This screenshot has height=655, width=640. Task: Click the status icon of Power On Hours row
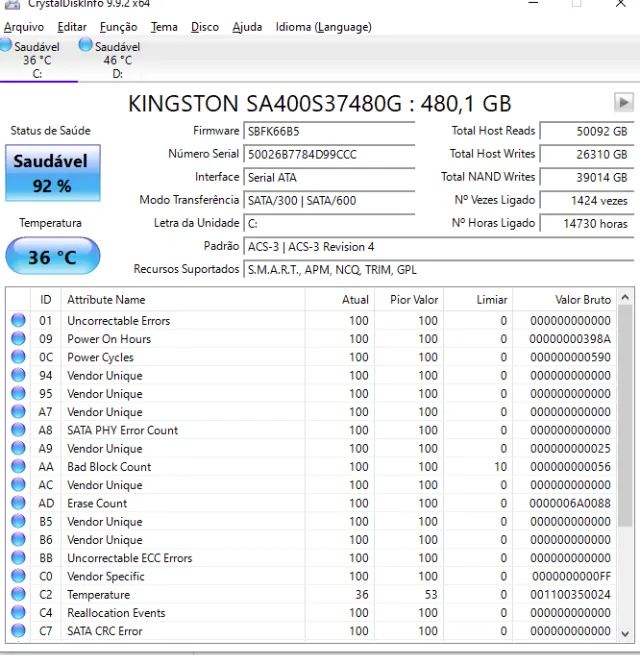[x=18, y=338]
